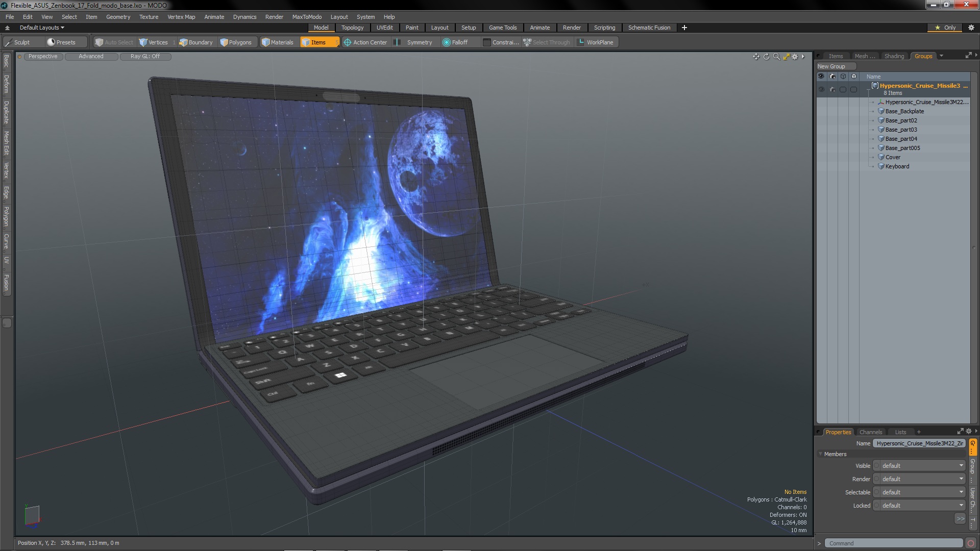Toggle Select Through option
Image resolution: width=980 pixels, height=551 pixels.
click(546, 42)
